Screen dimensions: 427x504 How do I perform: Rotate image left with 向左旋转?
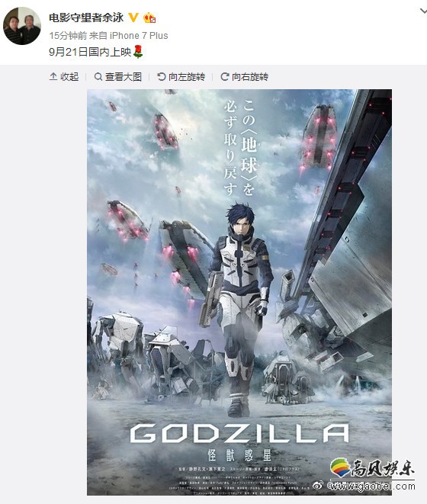point(181,76)
